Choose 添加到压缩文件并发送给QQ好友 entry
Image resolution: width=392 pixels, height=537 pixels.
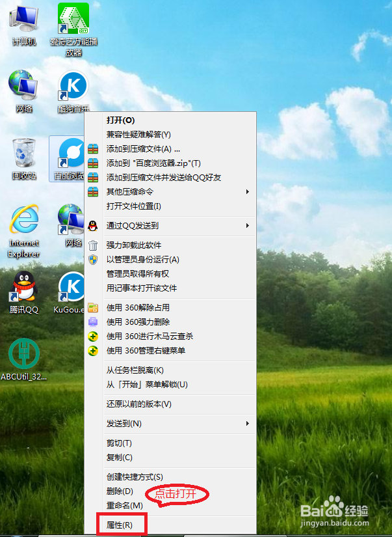point(170,178)
